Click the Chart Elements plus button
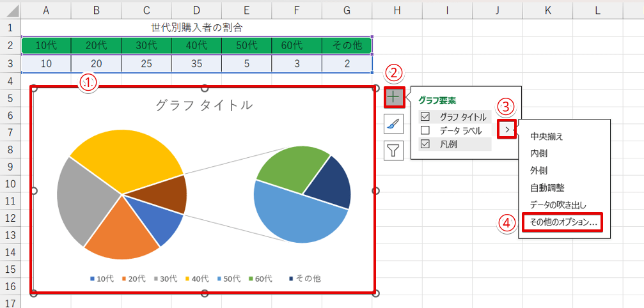The image size is (644, 308). 394,98
